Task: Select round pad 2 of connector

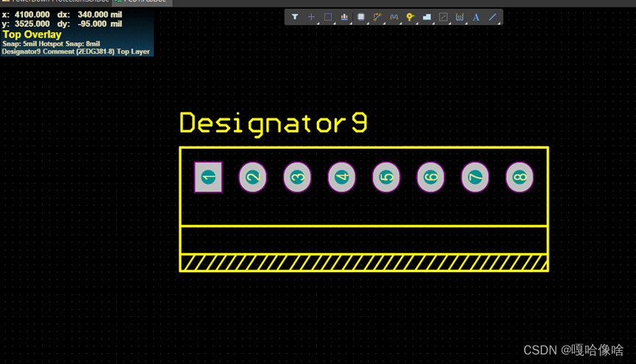Action: coord(253,177)
